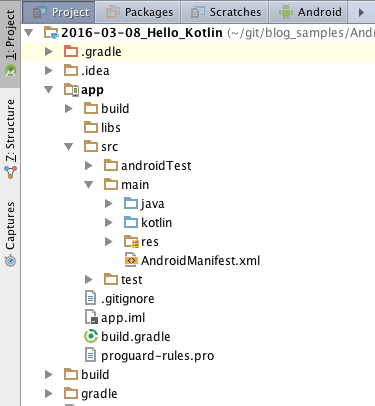This screenshot has height=406, width=375.
Task: Click the proguard-rules.pro file icon
Action: click(x=91, y=355)
